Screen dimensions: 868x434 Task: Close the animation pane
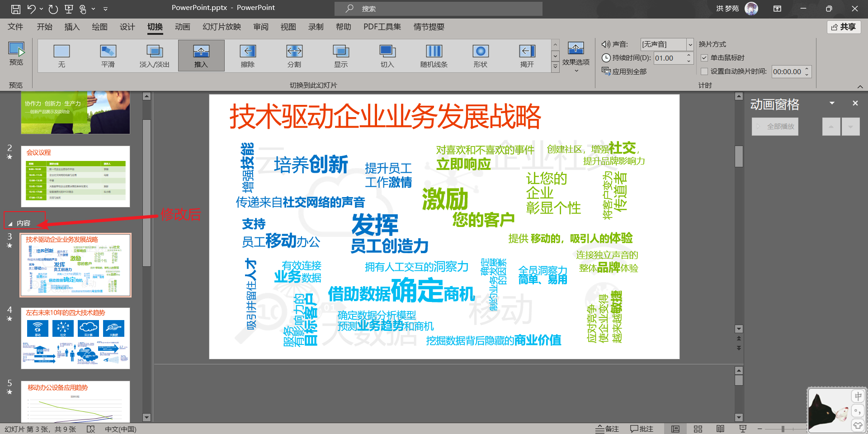(855, 104)
